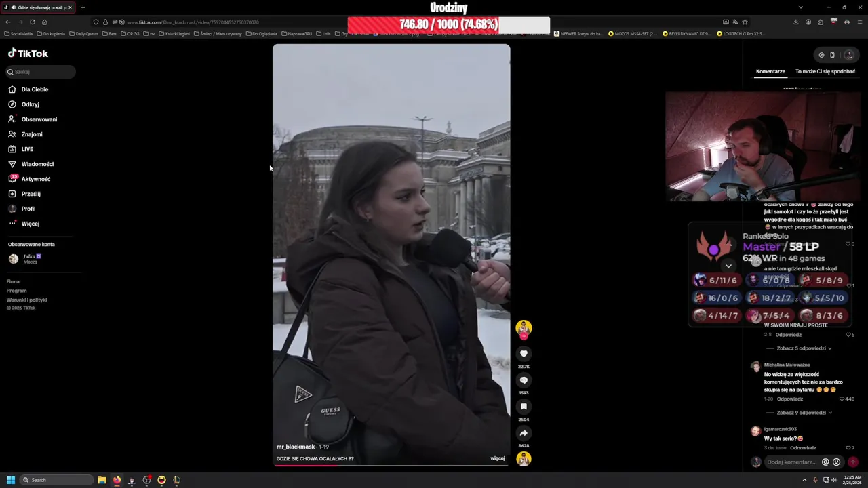Insert a mention with the @ icon
The height and width of the screenshot is (488, 868).
(x=825, y=462)
